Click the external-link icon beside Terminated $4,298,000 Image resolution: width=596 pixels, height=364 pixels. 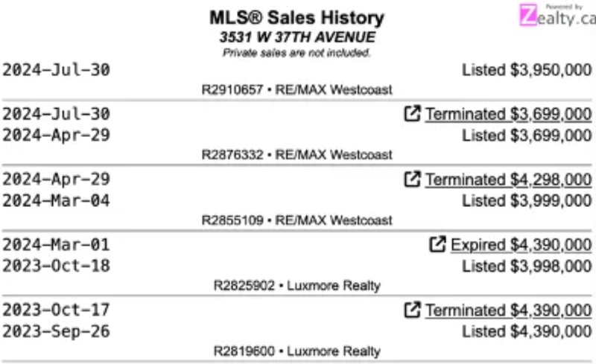point(411,179)
